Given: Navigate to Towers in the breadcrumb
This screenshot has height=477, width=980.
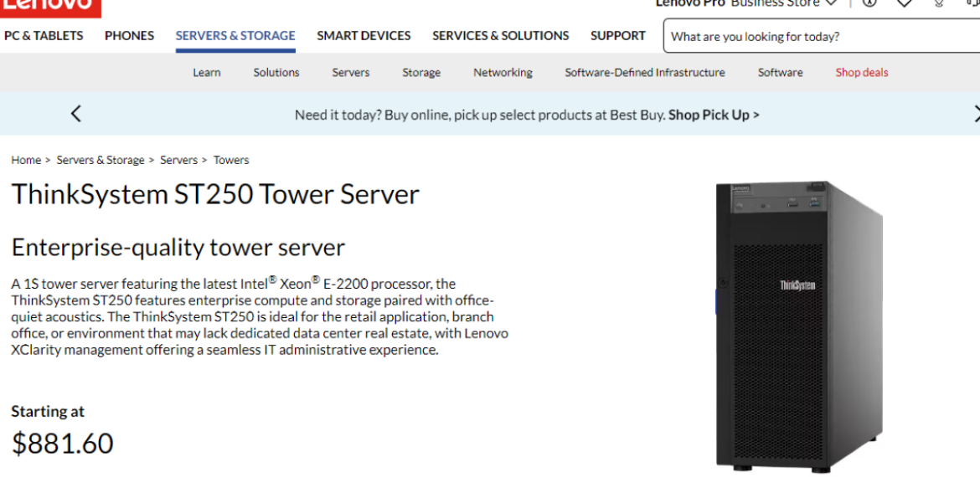Looking at the screenshot, I should [x=231, y=160].
